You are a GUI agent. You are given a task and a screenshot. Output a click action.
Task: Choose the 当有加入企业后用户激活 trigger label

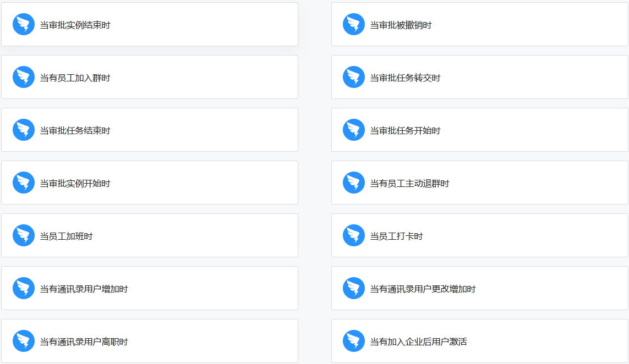(418, 342)
